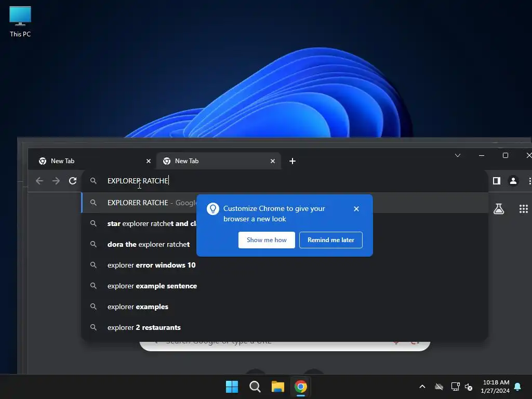This screenshot has width=532, height=399.
Task: Open Chrome Labs flask icon
Action: (499, 209)
